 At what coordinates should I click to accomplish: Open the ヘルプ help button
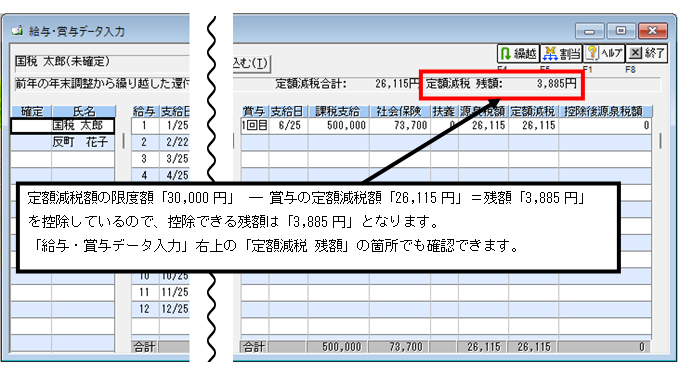(x=604, y=53)
